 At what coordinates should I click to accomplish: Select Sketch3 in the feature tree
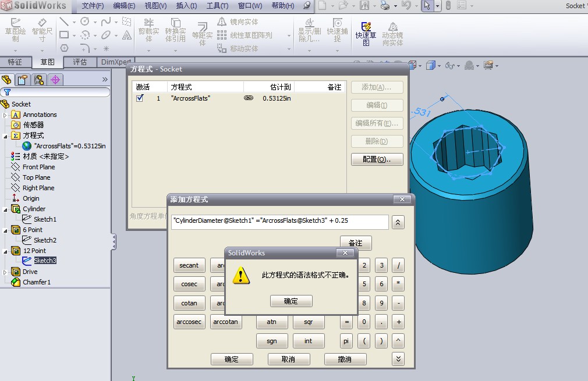coord(45,261)
